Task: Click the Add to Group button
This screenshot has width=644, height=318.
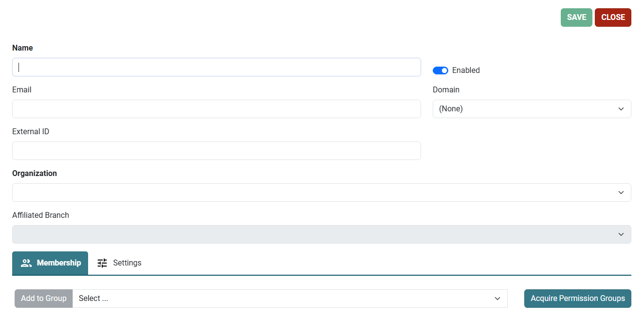Action: 44,299
